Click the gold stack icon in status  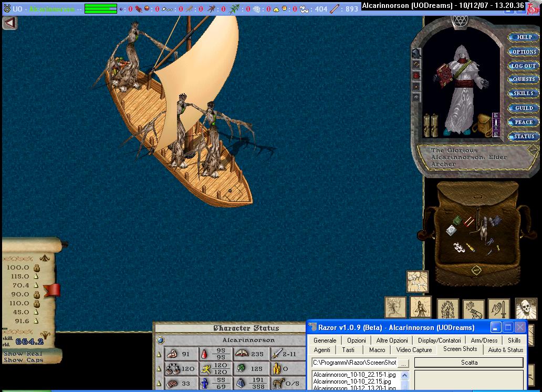click(x=276, y=369)
